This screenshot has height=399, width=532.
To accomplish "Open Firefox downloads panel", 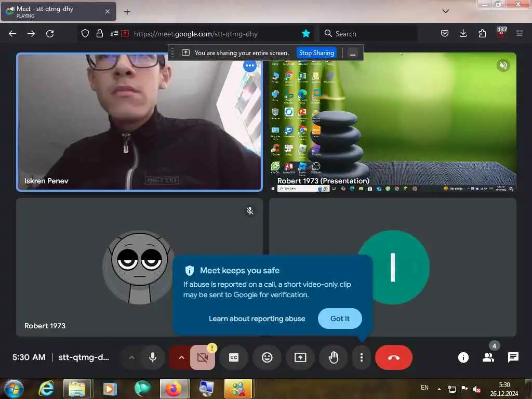I will point(463,33).
